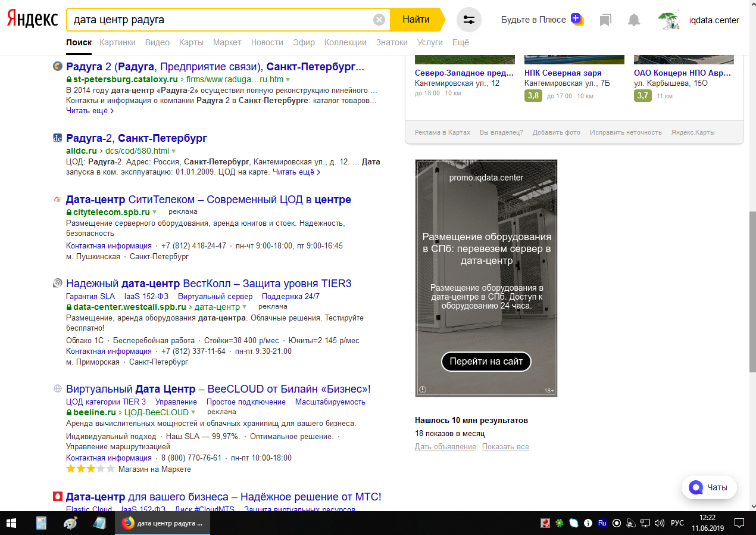Viewport: 756px width, 535px height.
Task: Expand 'Читать ещё' under alldc.ru result
Action: [296, 172]
